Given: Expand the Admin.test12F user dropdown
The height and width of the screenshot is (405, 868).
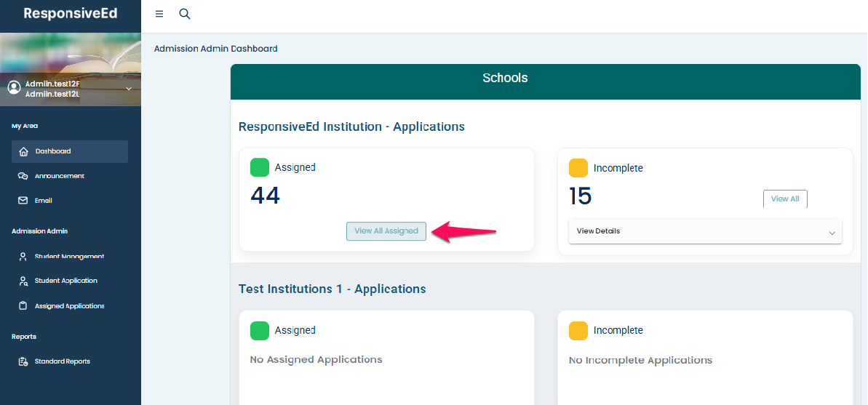Looking at the screenshot, I should (x=129, y=89).
